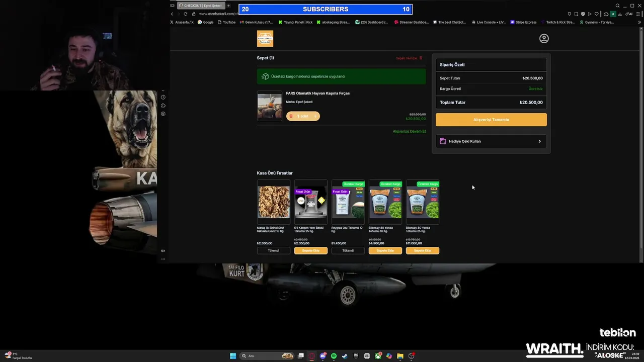644x362 pixels.
Task: Add 5'li Karışım Yem Bitkisi to cart
Action: click(x=310, y=250)
